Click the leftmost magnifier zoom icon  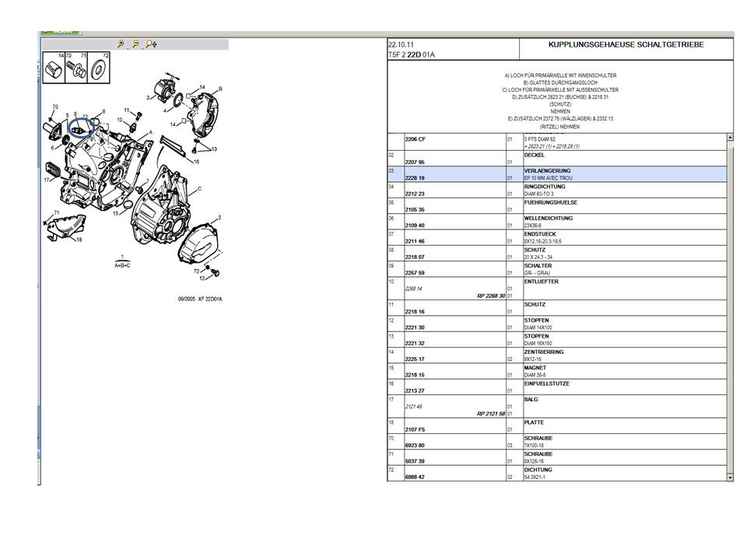pyautogui.click(x=121, y=44)
